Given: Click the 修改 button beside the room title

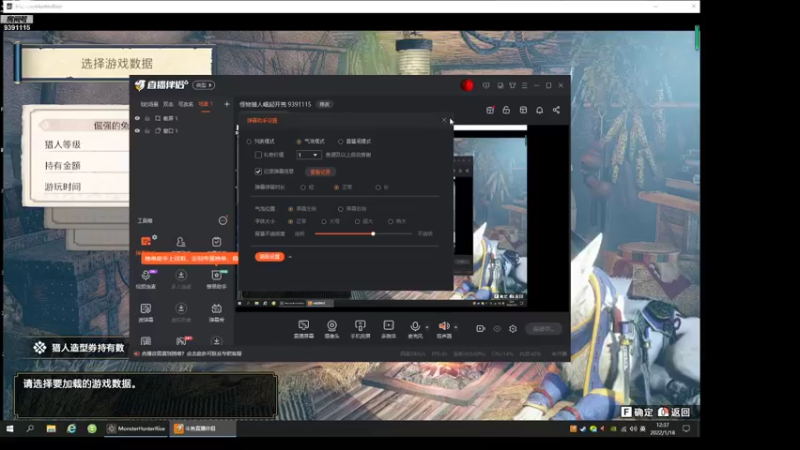Looking at the screenshot, I should (324, 104).
